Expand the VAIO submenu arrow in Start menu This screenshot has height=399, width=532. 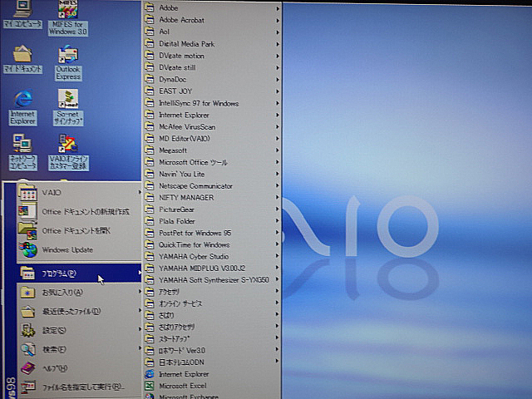139,193
